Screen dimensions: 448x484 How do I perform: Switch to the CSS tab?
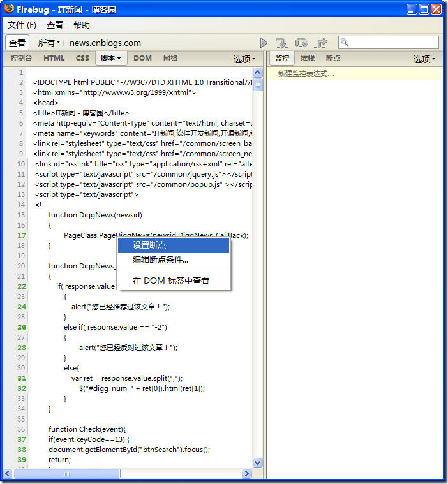coord(82,58)
